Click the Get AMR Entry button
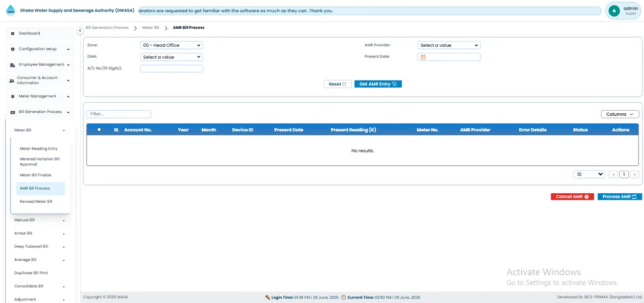The image size is (644, 303). coord(378,84)
